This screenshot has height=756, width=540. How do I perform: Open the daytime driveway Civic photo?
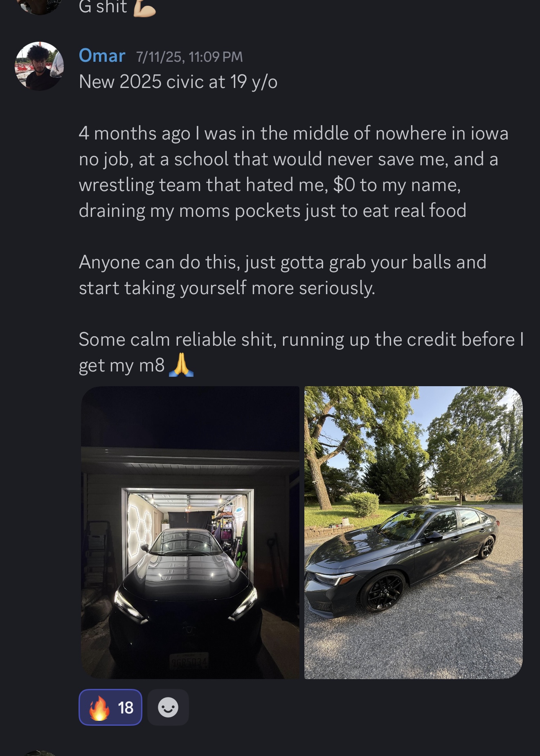click(x=414, y=533)
